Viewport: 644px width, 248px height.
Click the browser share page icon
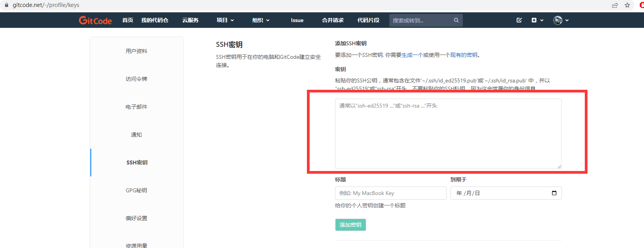(615, 5)
